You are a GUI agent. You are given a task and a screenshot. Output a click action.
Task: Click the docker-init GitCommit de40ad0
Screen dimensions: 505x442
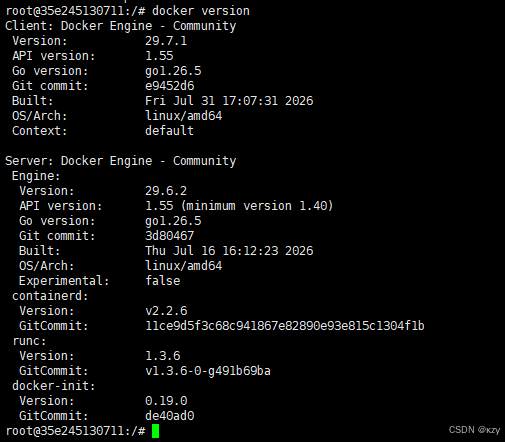click(x=169, y=416)
